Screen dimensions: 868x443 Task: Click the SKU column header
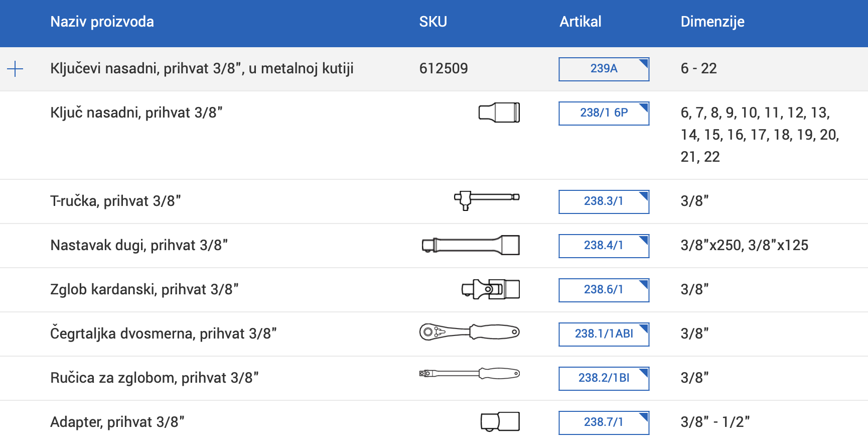[x=433, y=22]
